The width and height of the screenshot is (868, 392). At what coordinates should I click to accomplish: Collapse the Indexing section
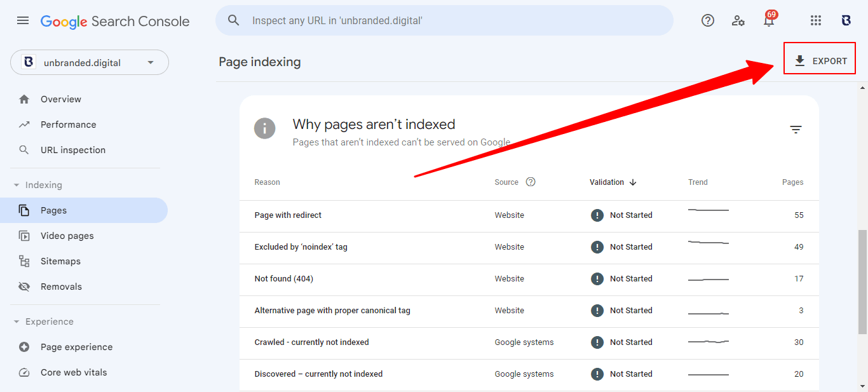click(38, 185)
